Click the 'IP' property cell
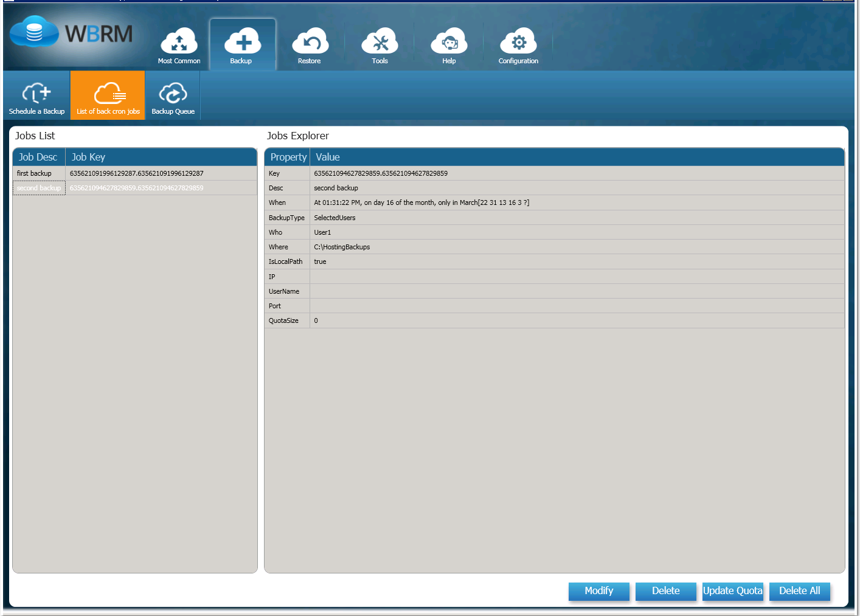Image resolution: width=860 pixels, height=616 pixels. pyautogui.click(x=287, y=277)
